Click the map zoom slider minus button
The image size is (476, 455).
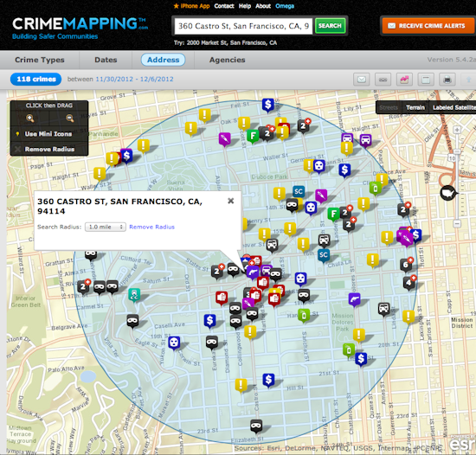point(457,224)
